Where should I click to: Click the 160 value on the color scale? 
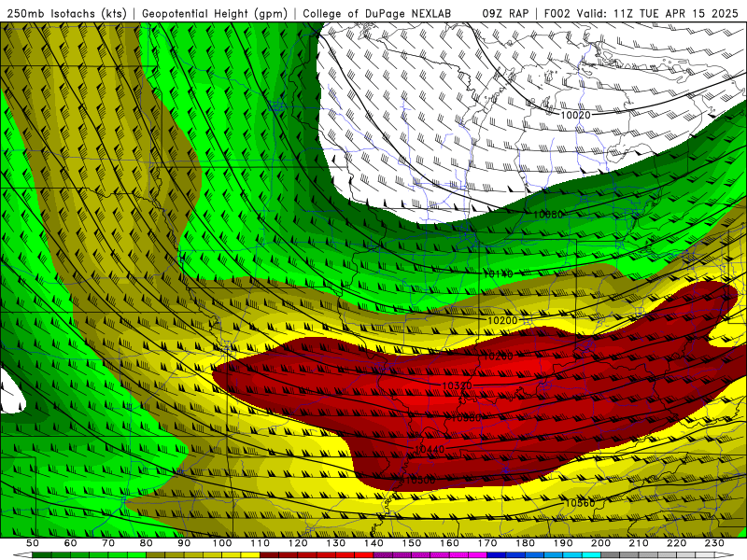[x=449, y=543]
